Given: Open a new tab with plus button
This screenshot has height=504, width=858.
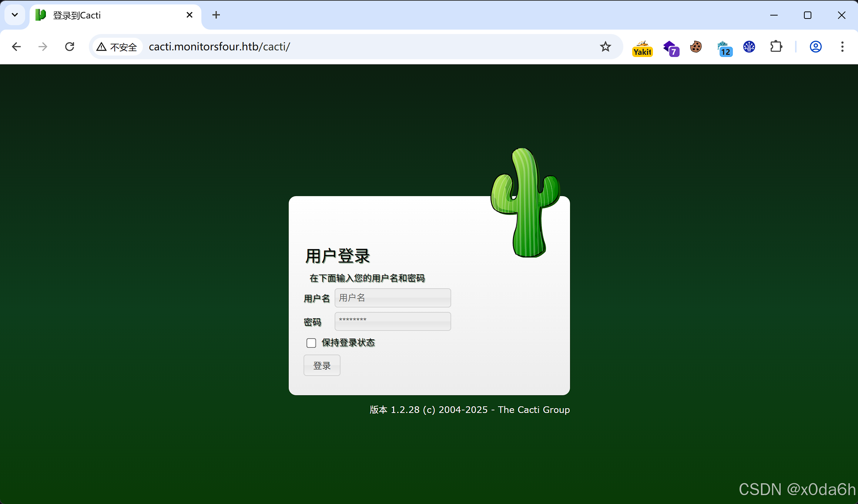Looking at the screenshot, I should (x=216, y=15).
